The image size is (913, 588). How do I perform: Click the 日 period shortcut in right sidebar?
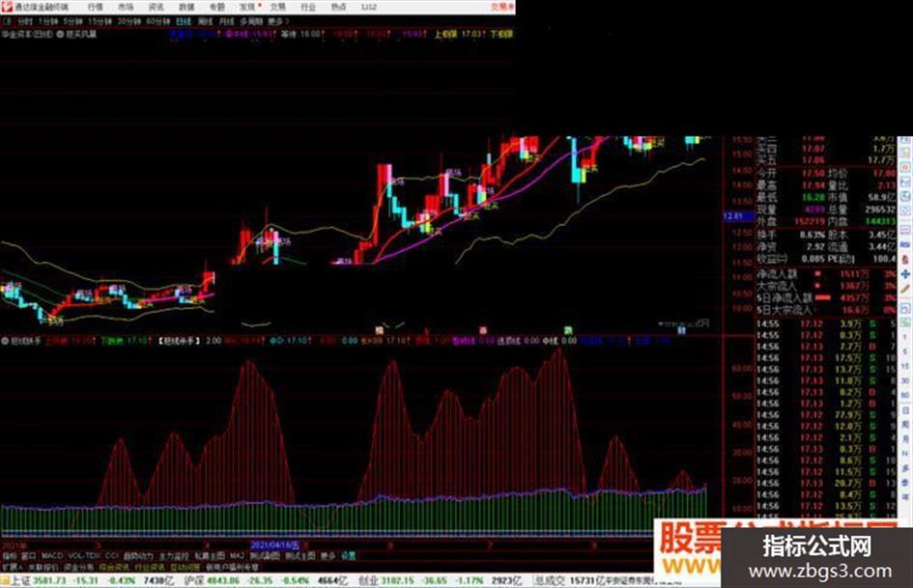(x=905, y=410)
